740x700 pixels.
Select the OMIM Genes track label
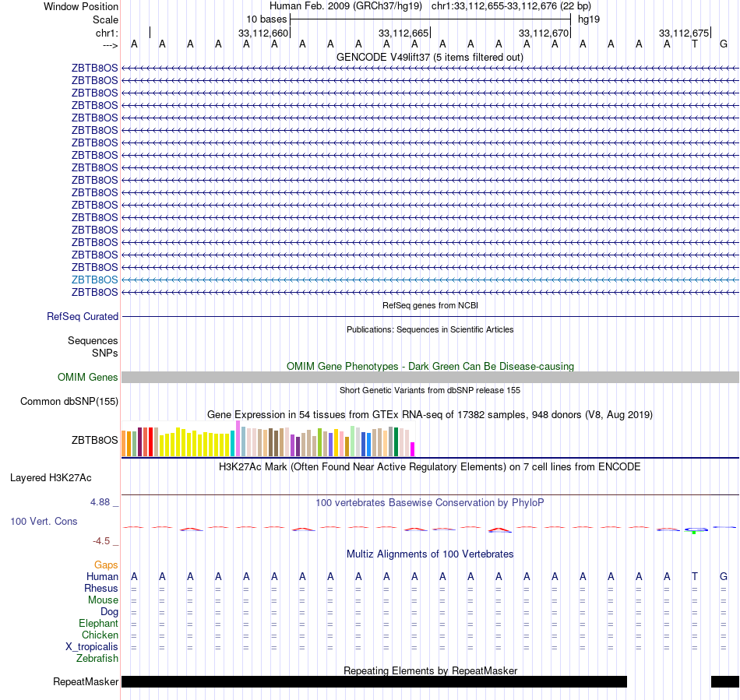click(x=87, y=378)
